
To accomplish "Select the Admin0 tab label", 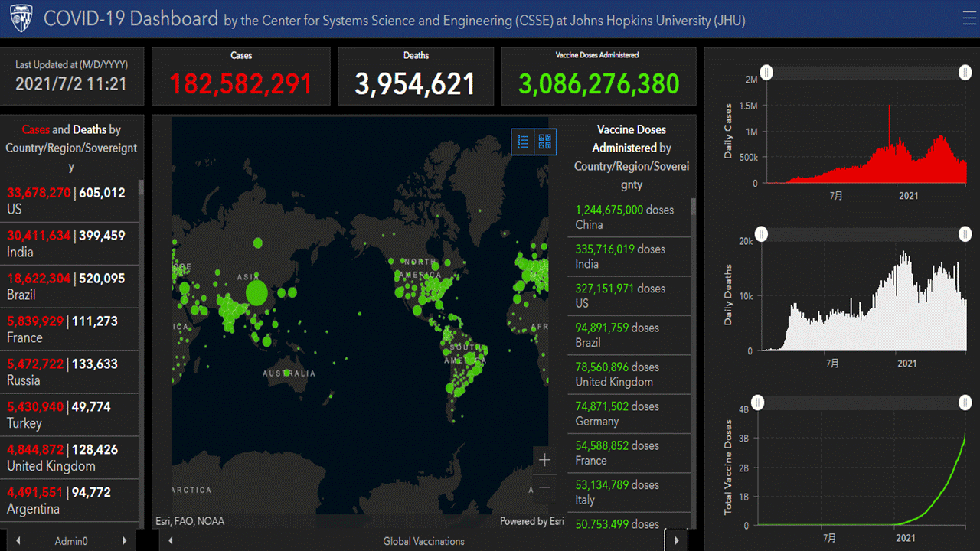I will point(71,541).
